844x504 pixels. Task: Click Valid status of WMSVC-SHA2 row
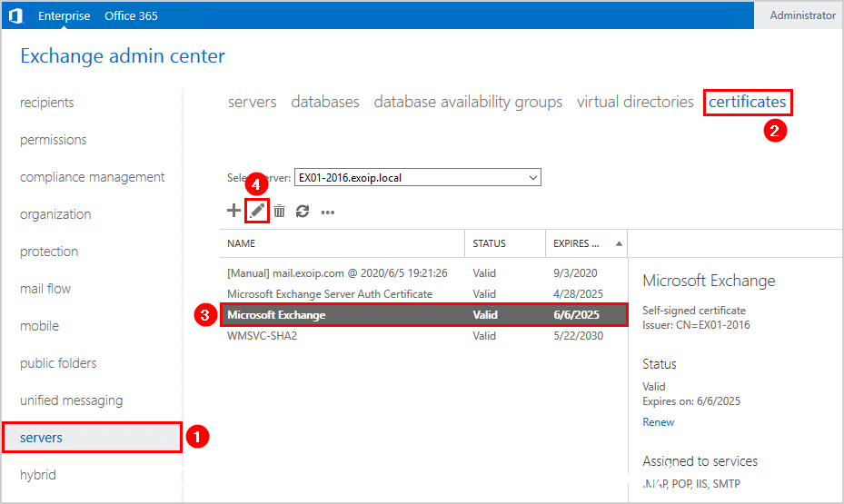[x=484, y=336]
